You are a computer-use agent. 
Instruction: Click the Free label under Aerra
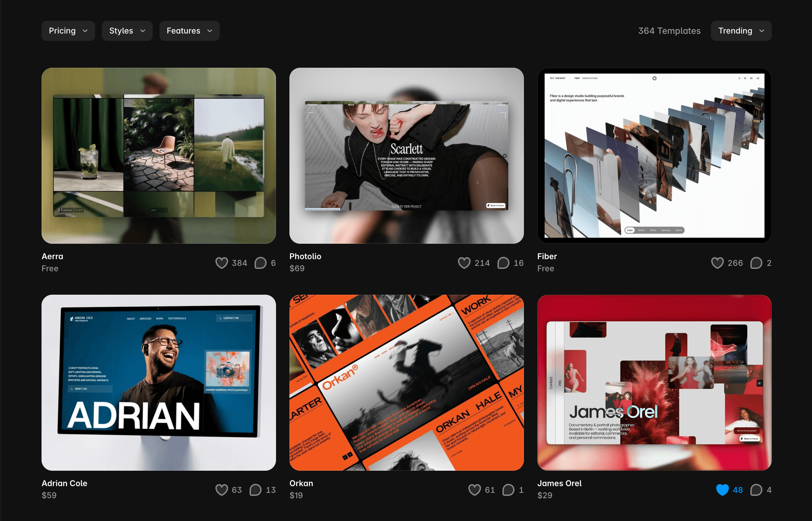click(50, 268)
